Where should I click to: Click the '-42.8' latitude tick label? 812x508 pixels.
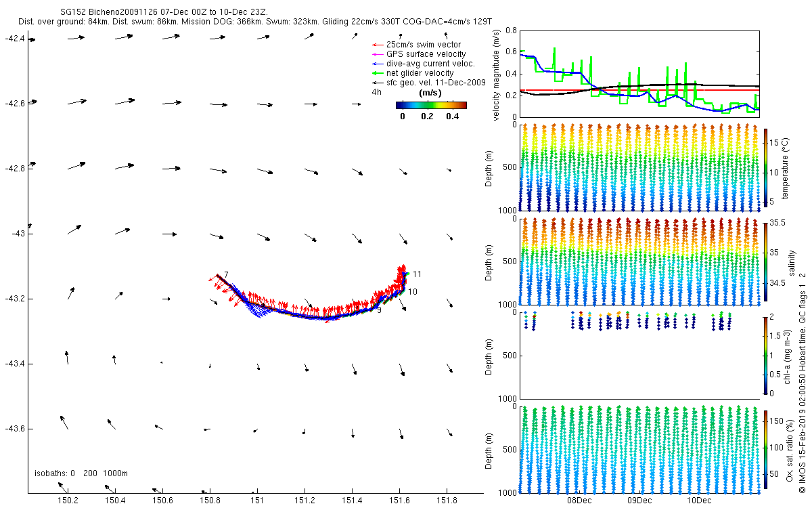tap(14, 169)
